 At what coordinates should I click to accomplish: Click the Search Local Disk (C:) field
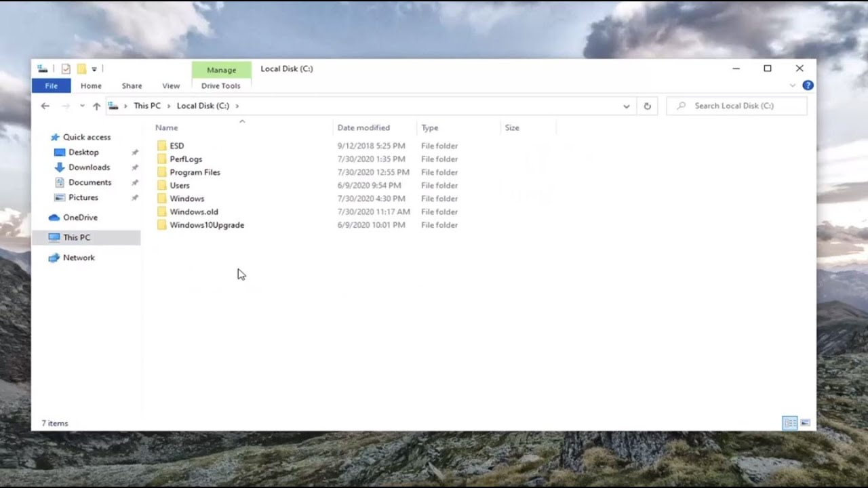[x=737, y=106]
